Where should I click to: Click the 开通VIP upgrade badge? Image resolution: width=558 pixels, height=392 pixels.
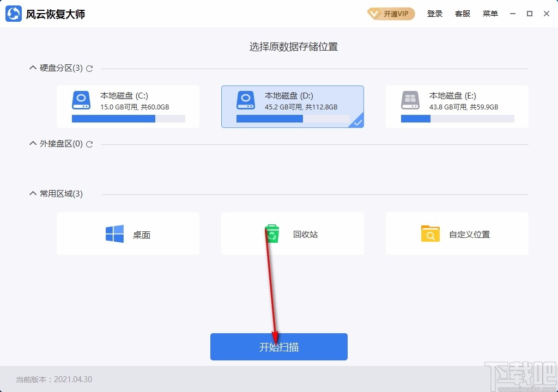coord(390,14)
